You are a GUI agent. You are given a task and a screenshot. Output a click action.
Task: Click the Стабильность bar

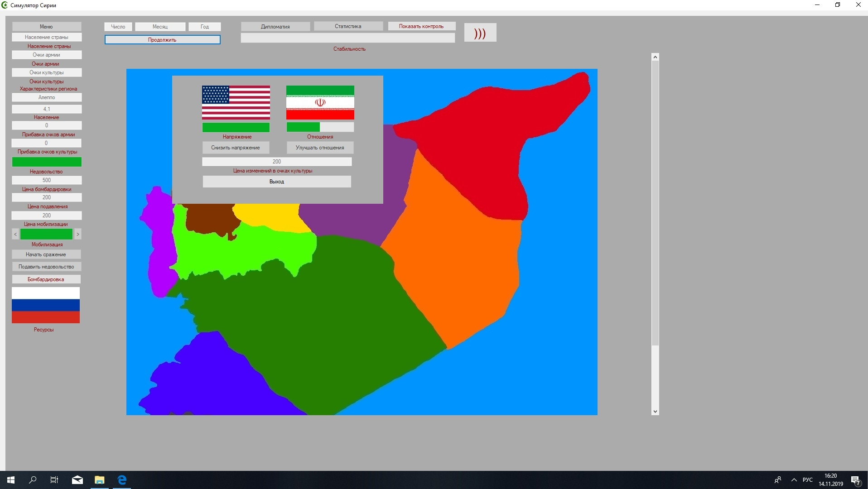tap(348, 38)
